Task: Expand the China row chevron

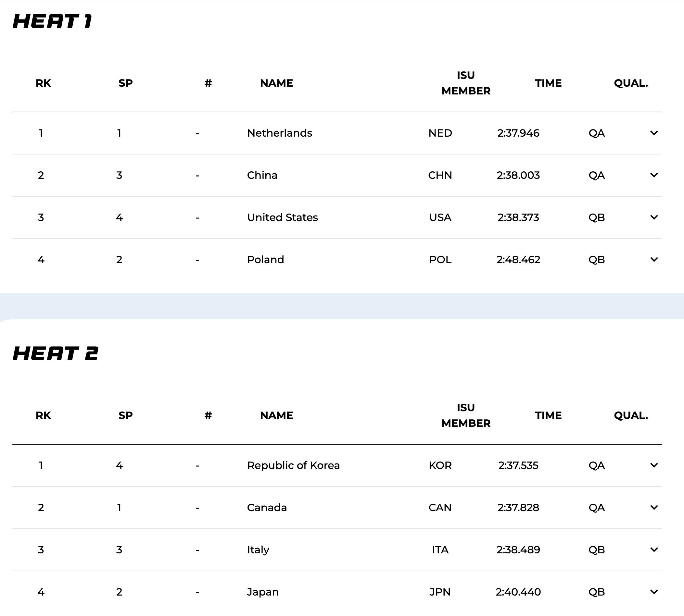Action: click(654, 175)
